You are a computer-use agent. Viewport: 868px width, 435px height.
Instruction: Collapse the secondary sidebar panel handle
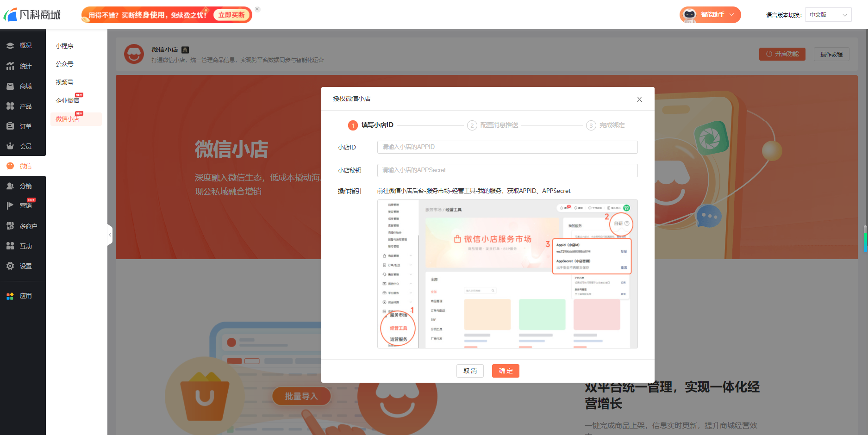tap(110, 235)
